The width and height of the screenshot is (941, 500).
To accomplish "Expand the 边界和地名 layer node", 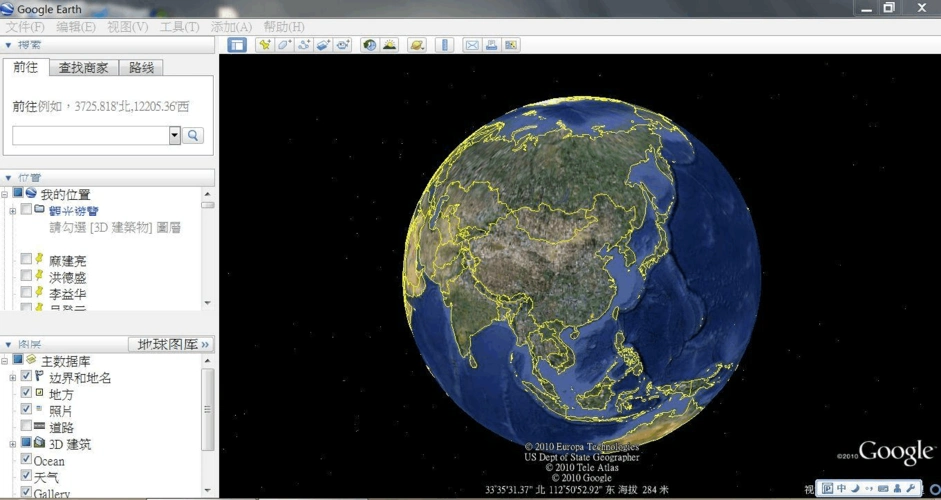I will click(13, 378).
